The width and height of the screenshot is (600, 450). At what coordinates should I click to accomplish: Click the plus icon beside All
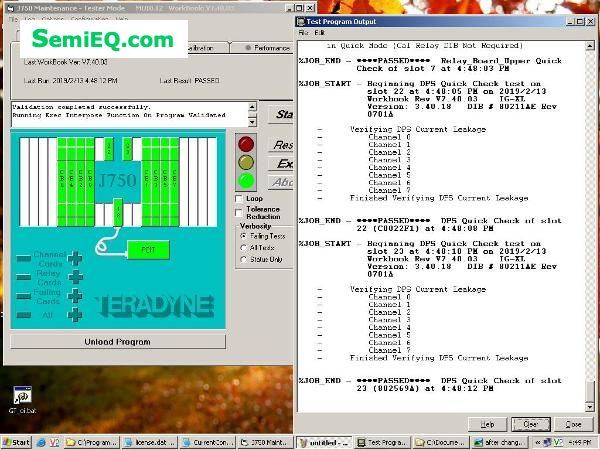click(75, 315)
